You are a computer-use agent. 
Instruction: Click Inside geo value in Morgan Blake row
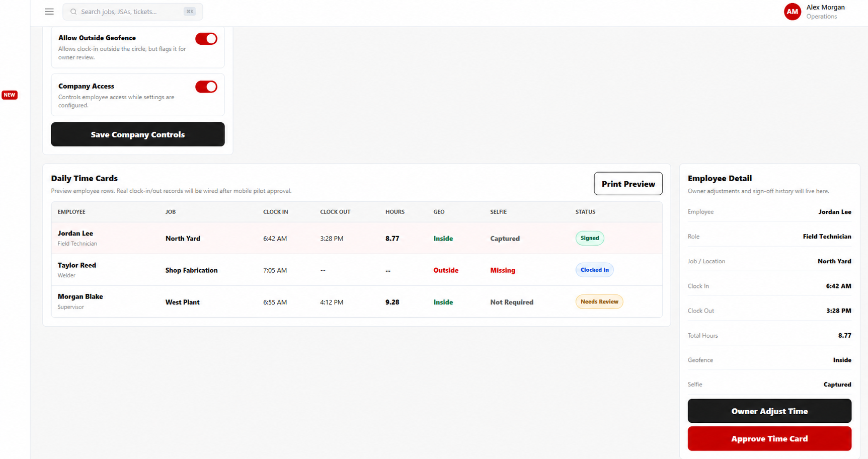point(443,302)
